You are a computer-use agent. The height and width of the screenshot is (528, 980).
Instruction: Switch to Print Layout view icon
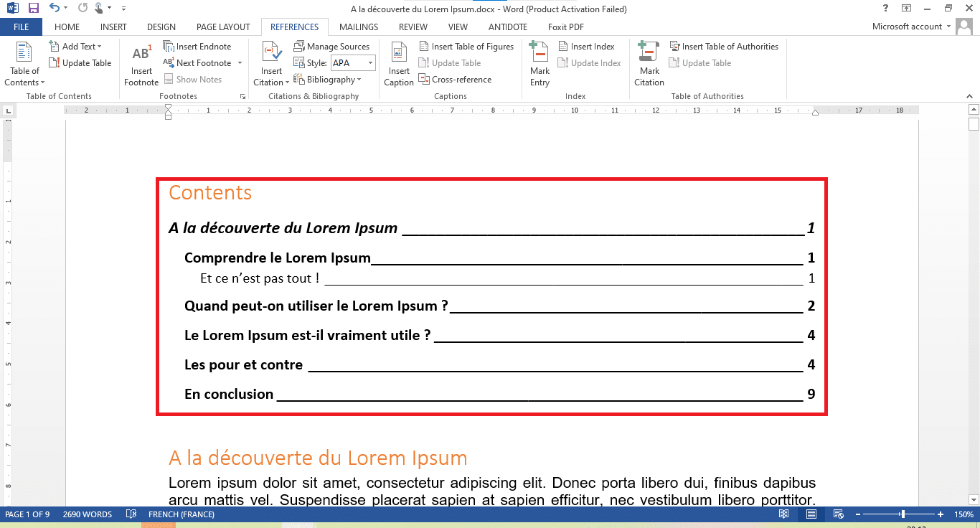(811, 514)
